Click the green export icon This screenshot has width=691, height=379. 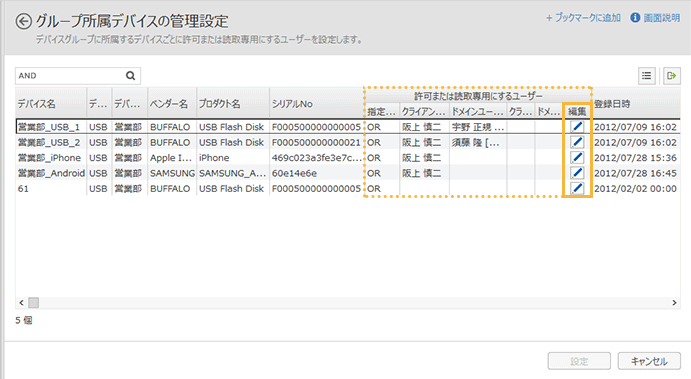(x=672, y=76)
